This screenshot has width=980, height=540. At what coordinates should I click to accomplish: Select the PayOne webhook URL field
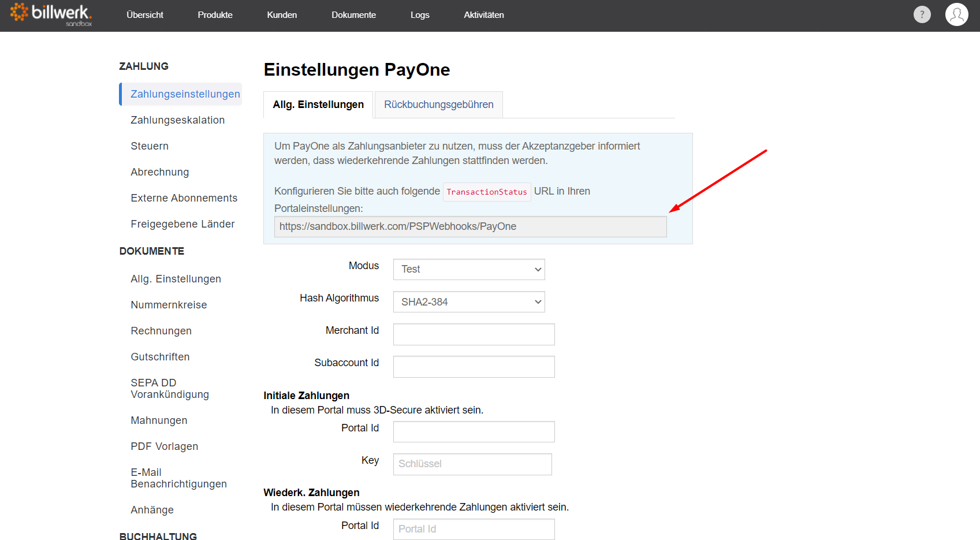point(470,226)
